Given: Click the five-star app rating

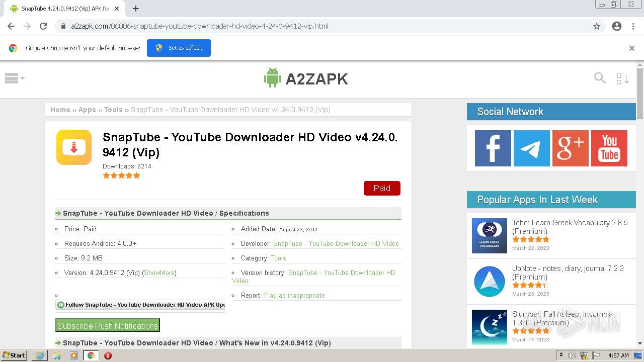Looking at the screenshot, I should tap(121, 175).
